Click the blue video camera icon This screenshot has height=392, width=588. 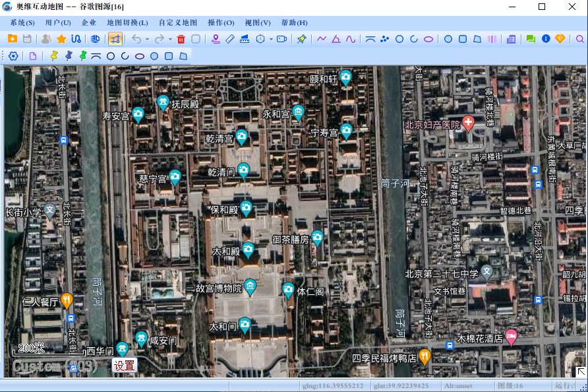(x=281, y=39)
